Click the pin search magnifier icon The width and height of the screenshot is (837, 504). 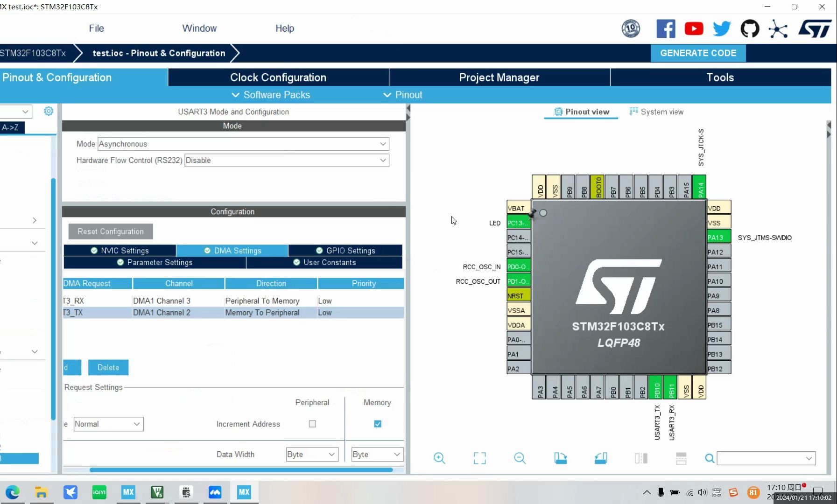(709, 458)
